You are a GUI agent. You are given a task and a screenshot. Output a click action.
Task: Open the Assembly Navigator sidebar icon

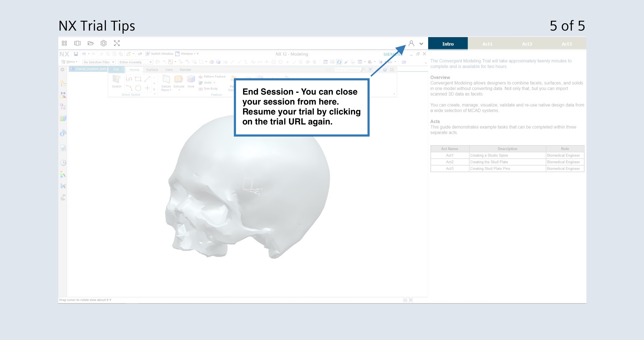click(x=63, y=83)
